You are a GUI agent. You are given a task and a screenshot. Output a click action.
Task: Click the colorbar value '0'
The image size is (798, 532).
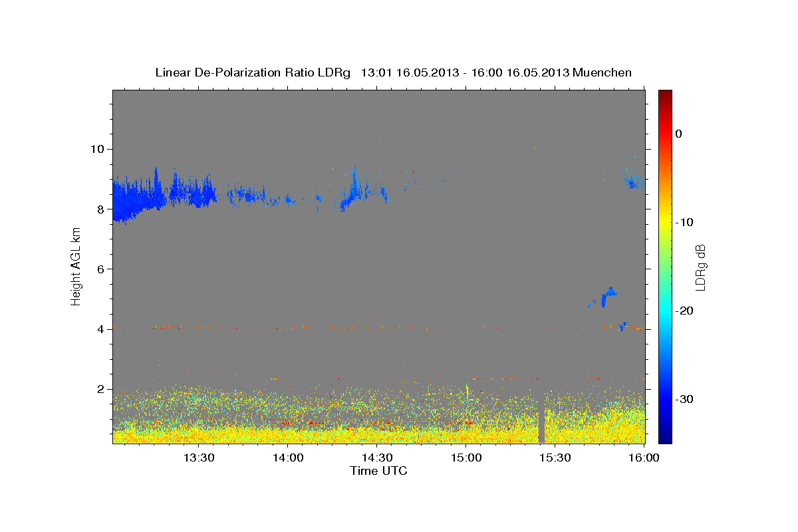[678, 134]
